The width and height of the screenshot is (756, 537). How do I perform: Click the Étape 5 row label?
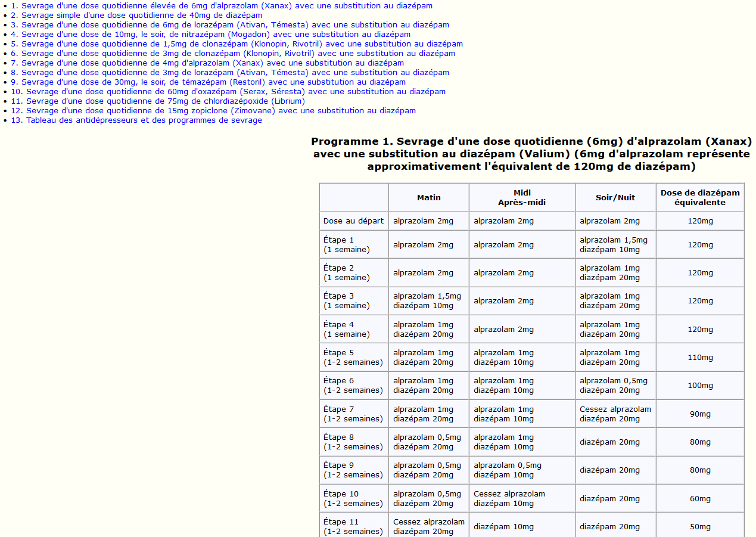pyautogui.click(x=353, y=357)
